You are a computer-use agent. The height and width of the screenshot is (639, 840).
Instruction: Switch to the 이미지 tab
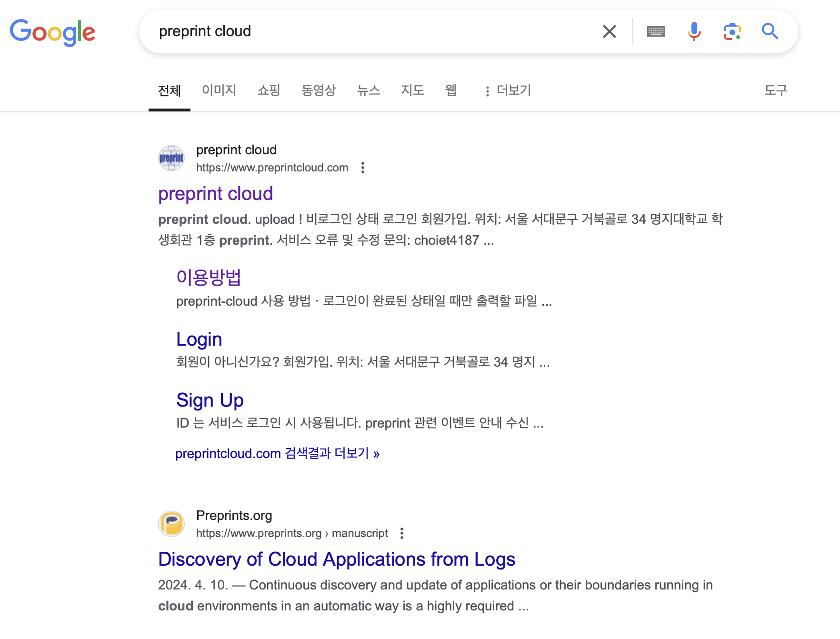219,90
